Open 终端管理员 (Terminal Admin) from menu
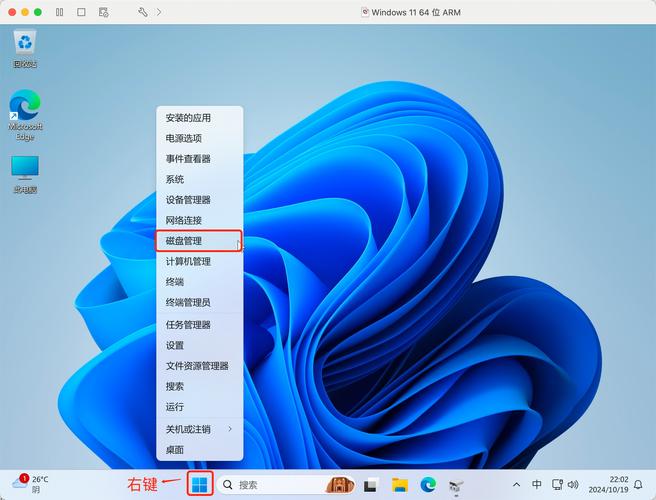The image size is (656, 500). click(200, 303)
